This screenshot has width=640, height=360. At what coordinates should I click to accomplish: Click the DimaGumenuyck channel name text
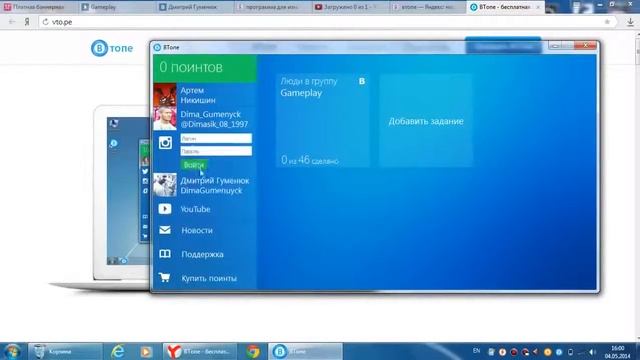[211, 191]
